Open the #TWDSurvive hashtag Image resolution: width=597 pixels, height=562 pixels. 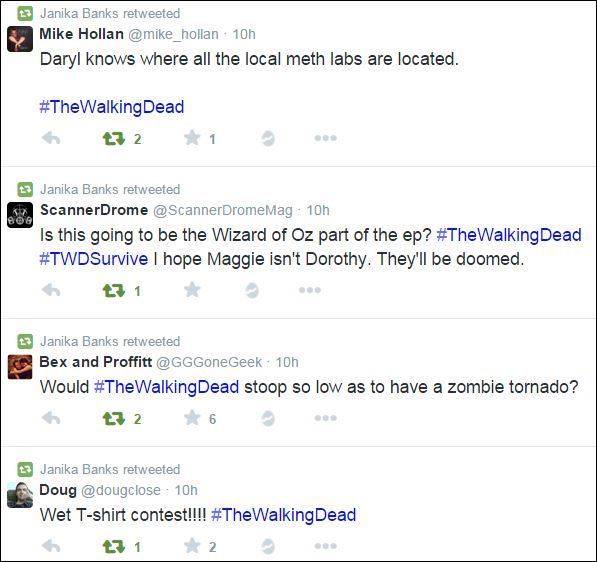coord(94,259)
